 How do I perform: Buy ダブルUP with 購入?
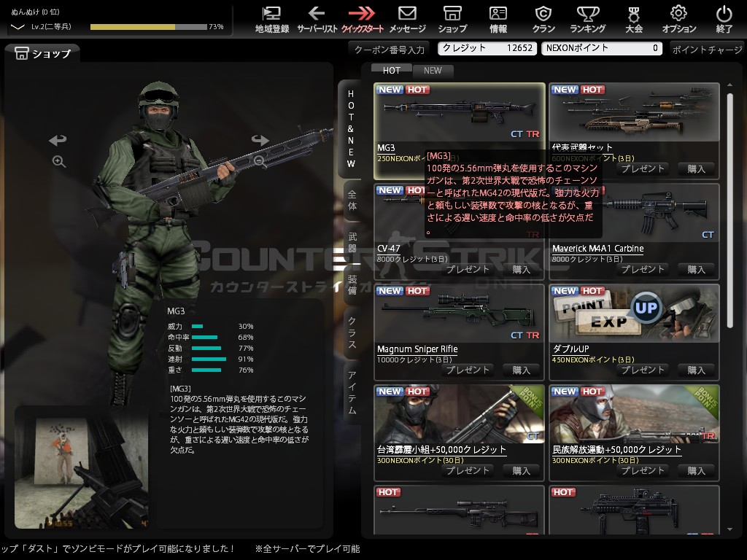[x=696, y=370]
